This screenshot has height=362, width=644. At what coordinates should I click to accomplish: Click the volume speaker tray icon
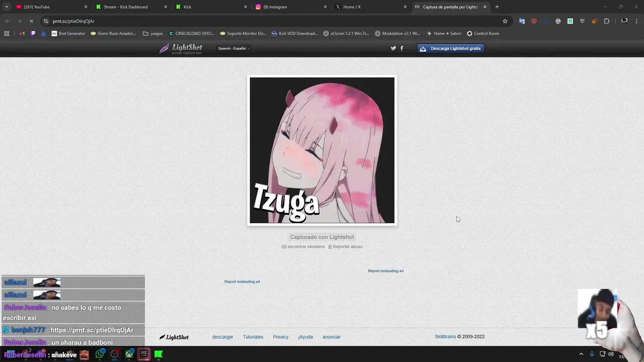tap(611, 354)
